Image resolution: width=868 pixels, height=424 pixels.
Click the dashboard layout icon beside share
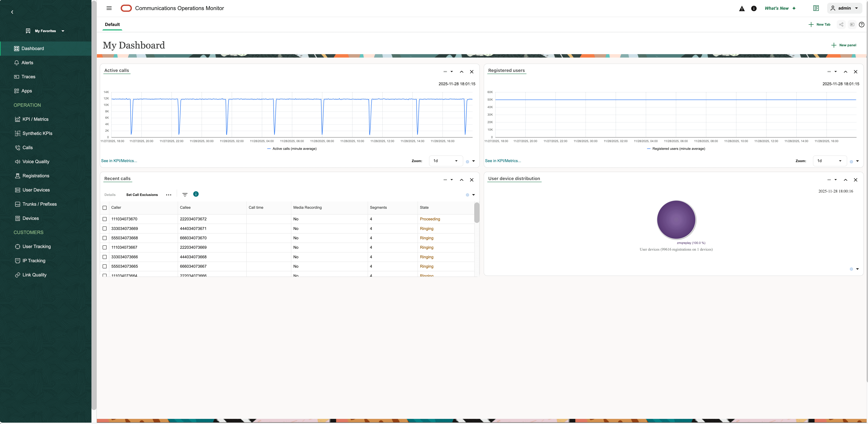coord(852,25)
